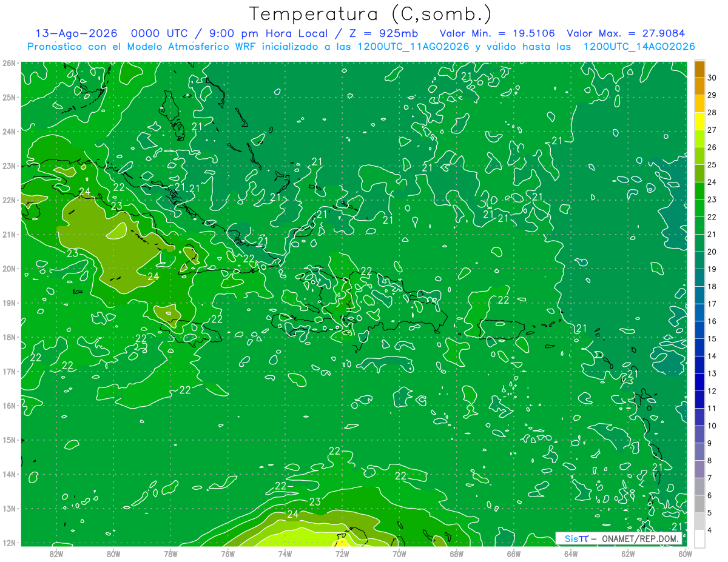Viewport: 728px width, 562px height.
Task: Click colorbar scale value '16'
Action: 712,321
